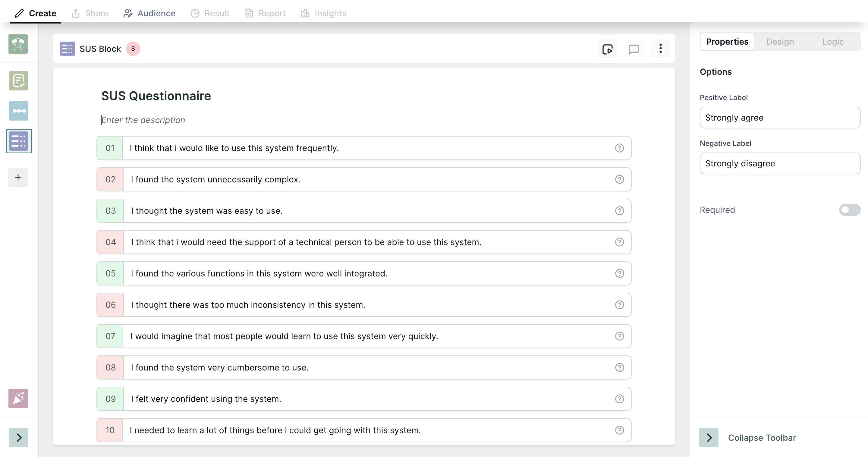Open the Insights tab
The width and height of the screenshot is (868, 457).
click(x=324, y=13)
